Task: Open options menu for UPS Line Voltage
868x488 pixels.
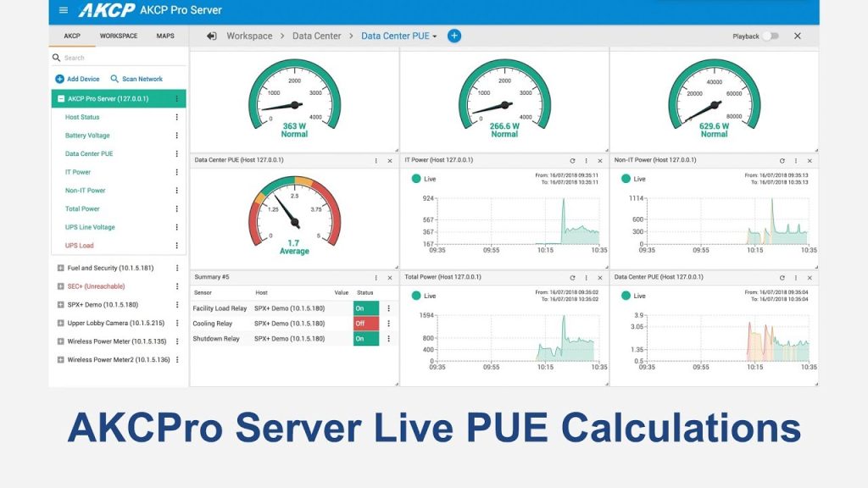Action: point(176,227)
